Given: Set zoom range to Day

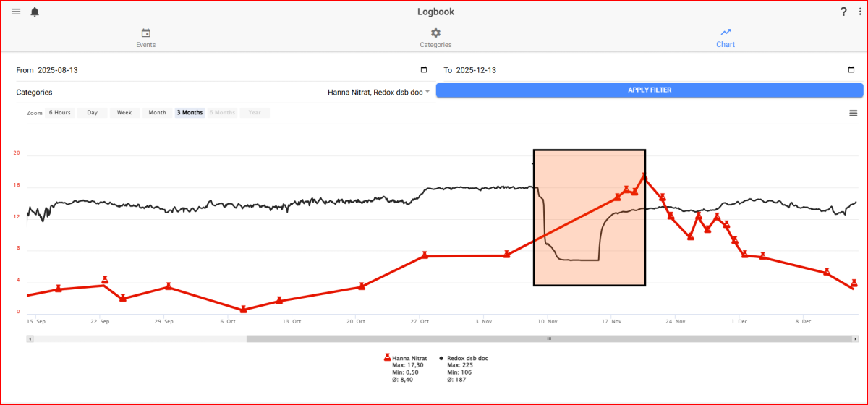Looking at the screenshot, I should (93, 113).
